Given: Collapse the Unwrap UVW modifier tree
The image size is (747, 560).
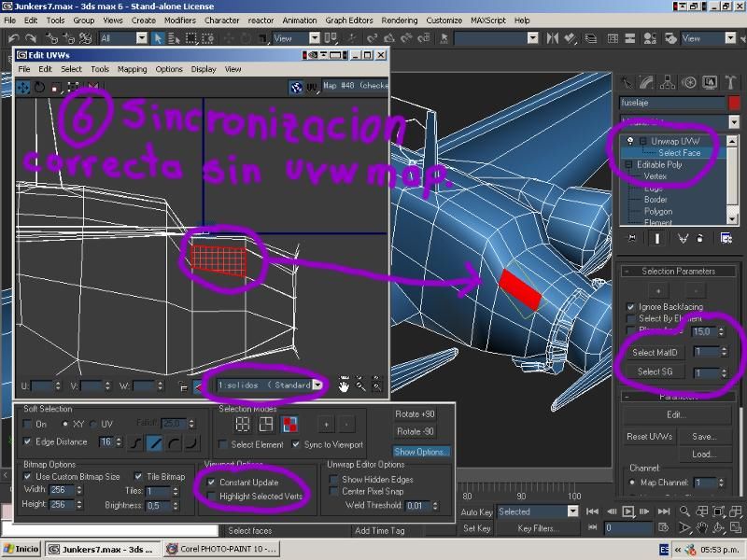Looking at the screenshot, I should click(x=643, y=141).
